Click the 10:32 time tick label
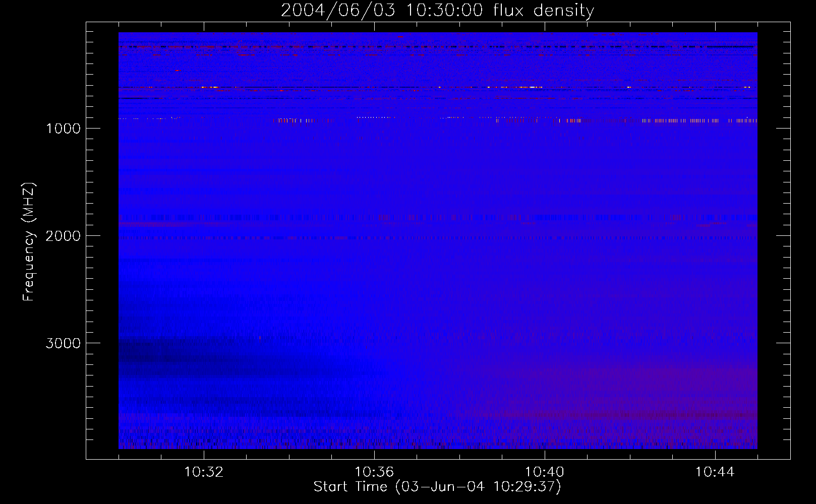Viewport: 816px width, 504px height. tap(204, 472)
